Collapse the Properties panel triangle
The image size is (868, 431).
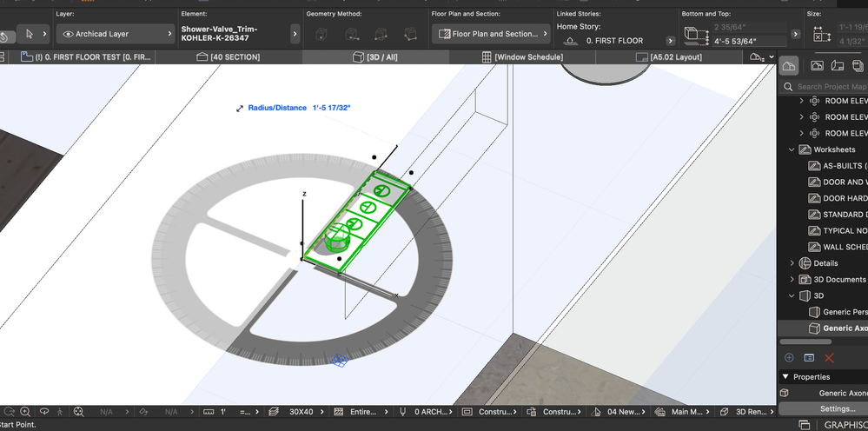[785, 377]
